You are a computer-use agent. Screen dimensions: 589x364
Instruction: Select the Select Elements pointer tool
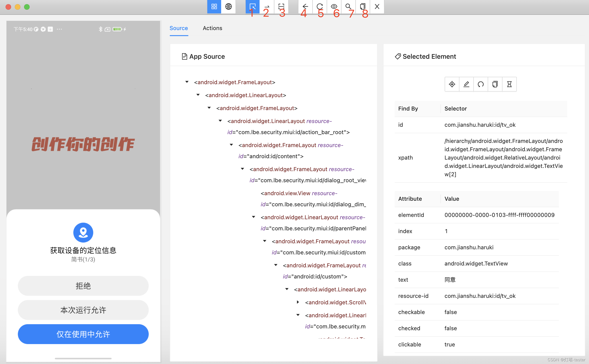click(252, 6)
